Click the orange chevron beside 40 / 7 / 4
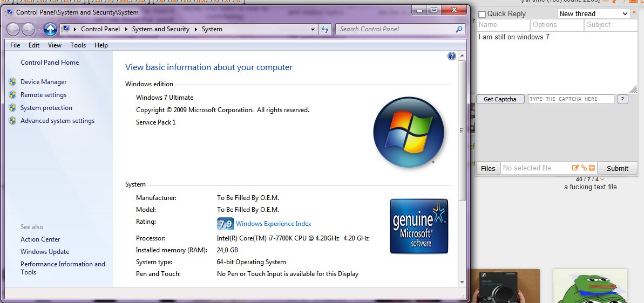Image resolution: width=644 pixels, height=303 pixels. (602, 180)
